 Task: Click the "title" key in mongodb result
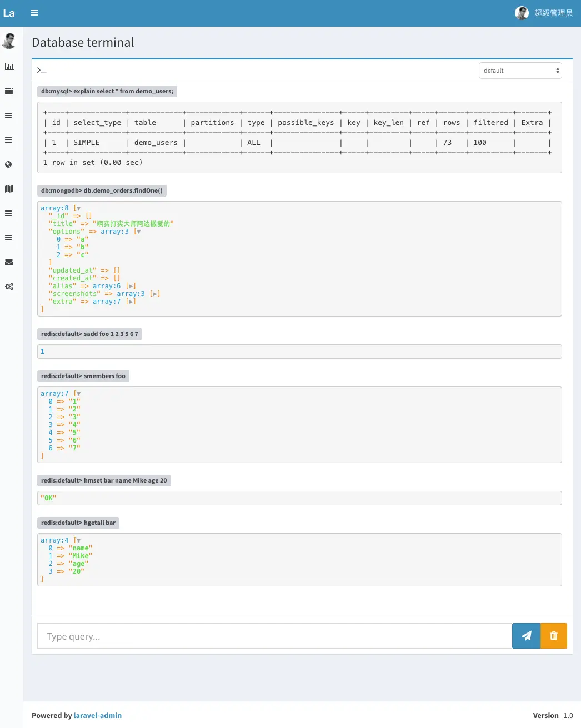62,224
